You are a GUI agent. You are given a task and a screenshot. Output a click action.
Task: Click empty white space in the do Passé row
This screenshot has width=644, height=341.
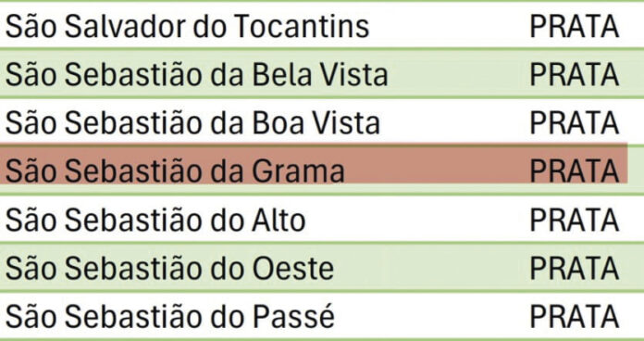[x=431, y=317]
